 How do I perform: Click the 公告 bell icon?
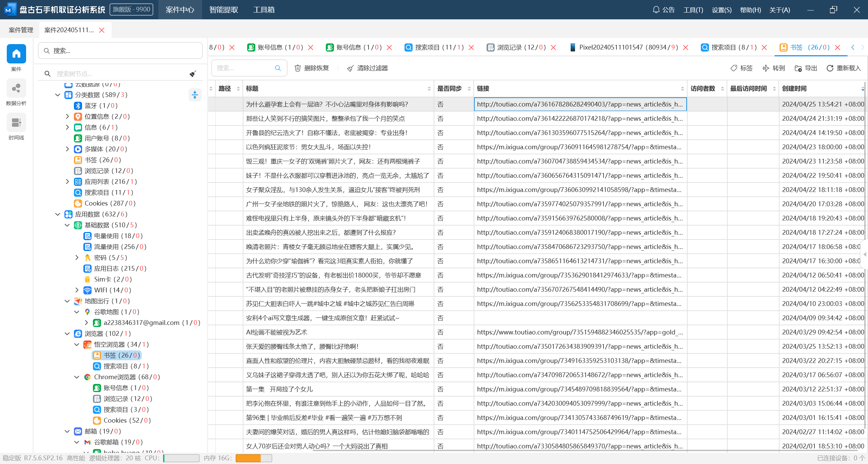[656, 9]
